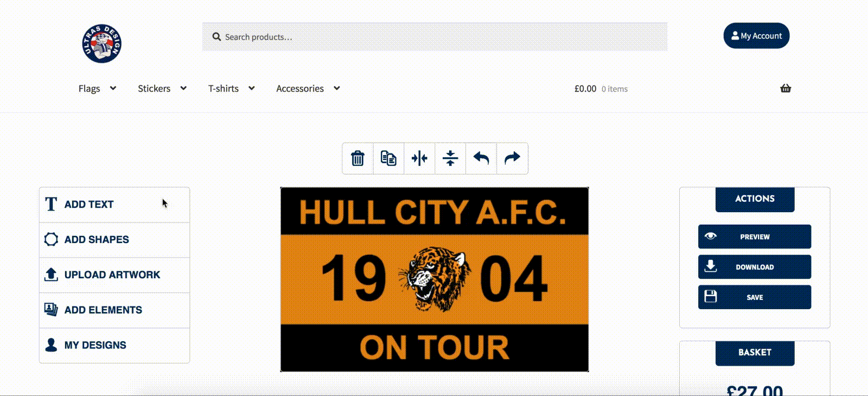
Task: Open the T-shirts menu
Action: click(x=224, y=88)
